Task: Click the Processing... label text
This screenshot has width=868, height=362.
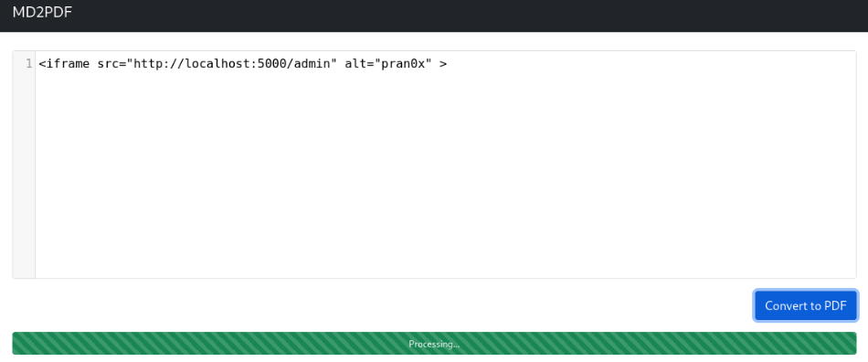Action: tap(434, 344)
